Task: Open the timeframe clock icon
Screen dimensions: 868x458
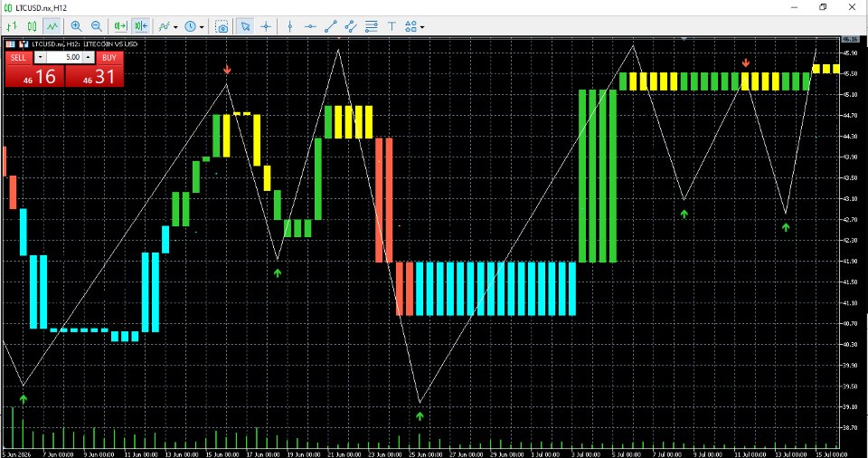Action: coord(191,26)
